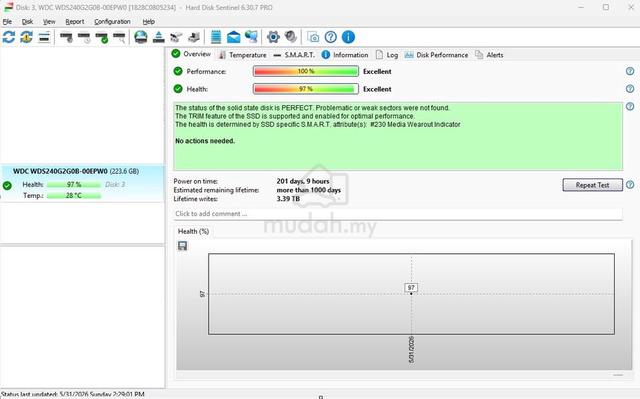This screenshot has width=640, height=399.
Task: Click sidebar Temp 28 °C bar
Action: click(x=73, y=196)
